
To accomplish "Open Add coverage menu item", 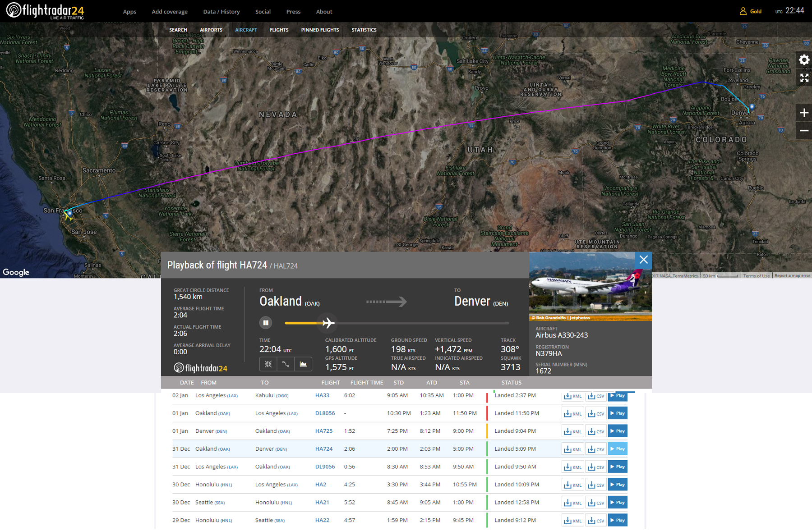I will pos(170,12).
